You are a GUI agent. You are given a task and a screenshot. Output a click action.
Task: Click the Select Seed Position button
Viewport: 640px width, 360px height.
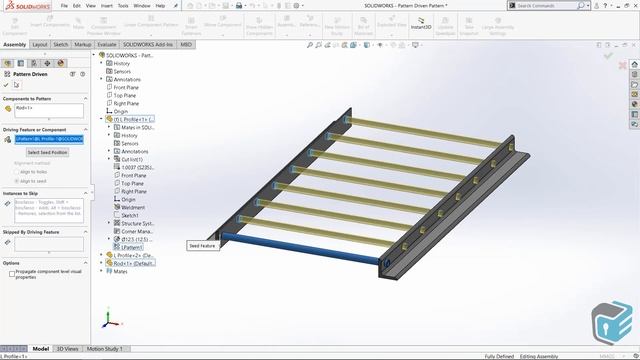pyautogui.click(x=48, y=152)
